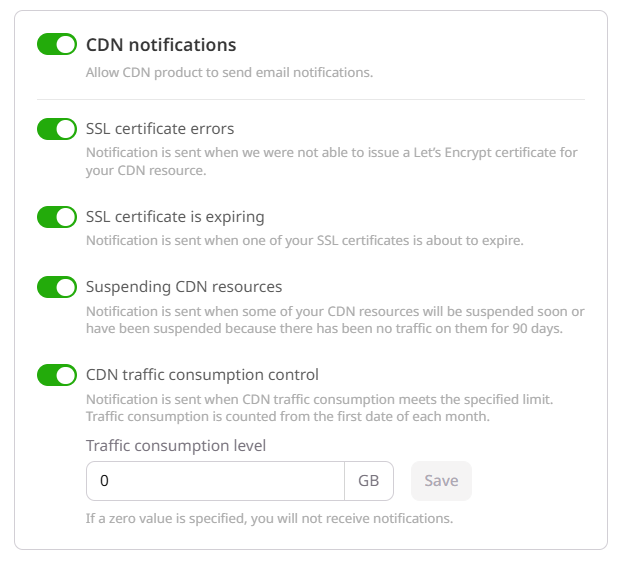Toggle the CDN notifications switch
Viewport: 621px width, 561px height.
(x=57, y=44)
